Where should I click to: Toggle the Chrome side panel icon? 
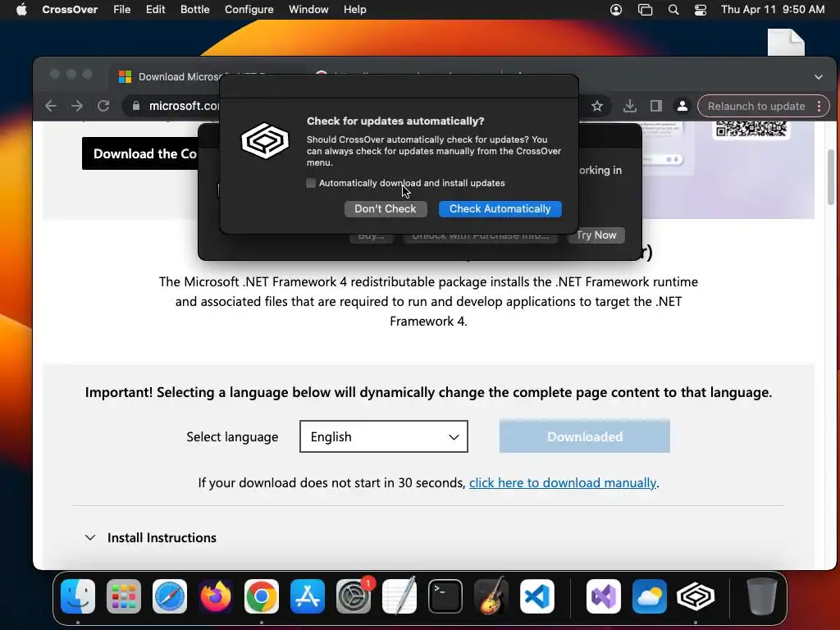(656, 106)
